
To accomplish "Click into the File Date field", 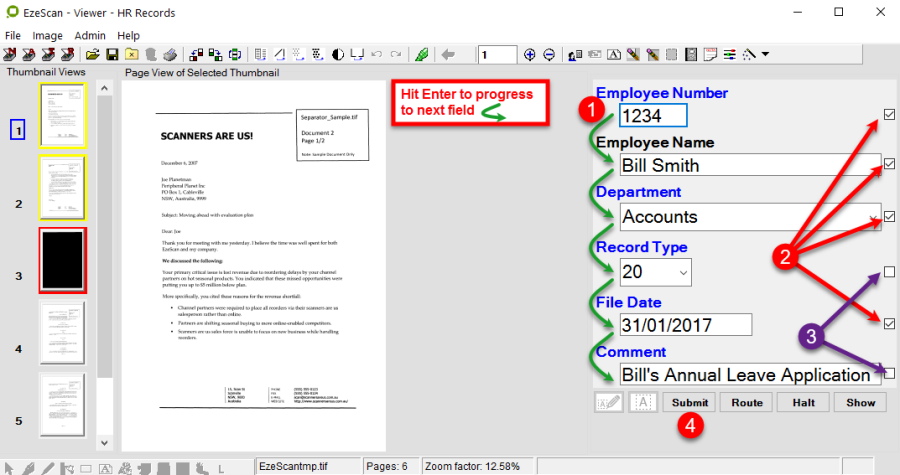I will click(684, 324).
